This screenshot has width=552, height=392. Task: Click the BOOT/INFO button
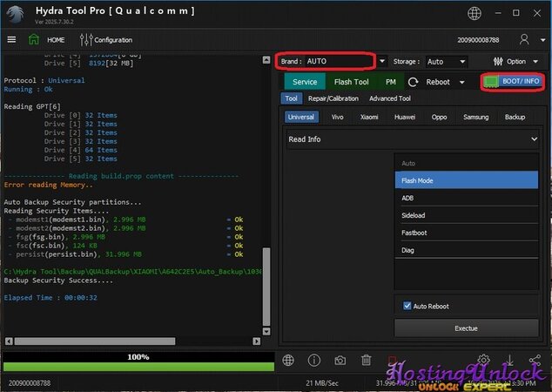(512, 81)
